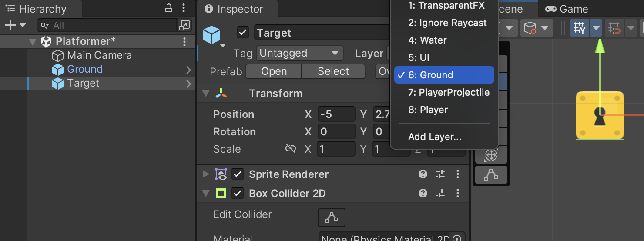Choose "7: PlayerProjectile" from layer menu
The image size is (644, 241).
click(x=448, y=93)
